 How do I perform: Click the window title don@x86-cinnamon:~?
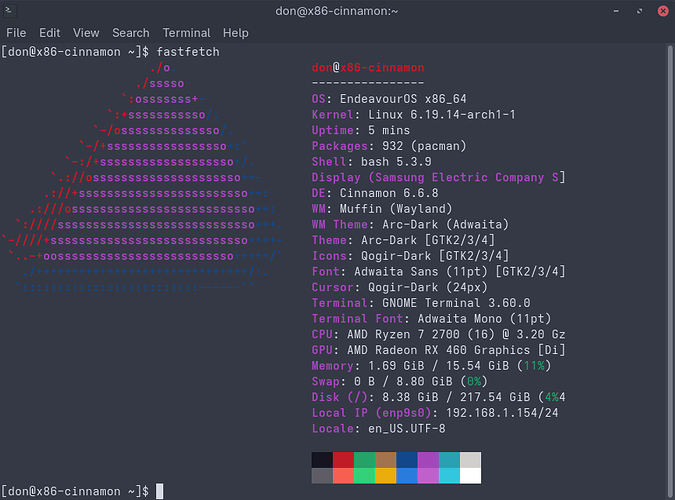[337, 11]
